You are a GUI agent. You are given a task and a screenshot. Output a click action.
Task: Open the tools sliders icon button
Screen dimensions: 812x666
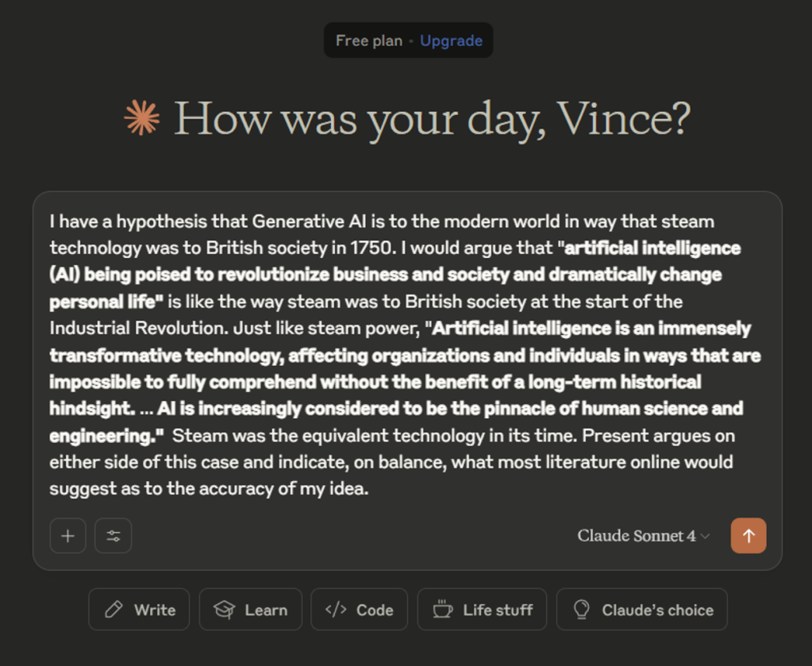click(114, 536)
